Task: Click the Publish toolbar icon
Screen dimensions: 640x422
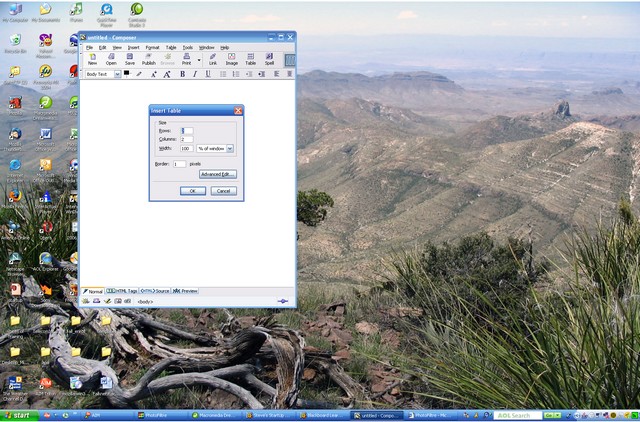Action: pos(148,59)
